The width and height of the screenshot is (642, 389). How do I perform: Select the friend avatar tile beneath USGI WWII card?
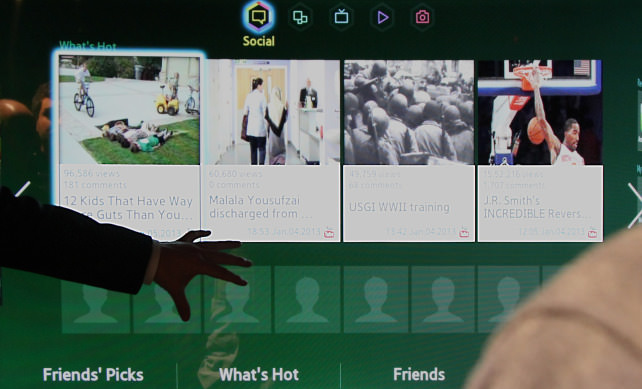pyautogui.click(x=376, y=299)
